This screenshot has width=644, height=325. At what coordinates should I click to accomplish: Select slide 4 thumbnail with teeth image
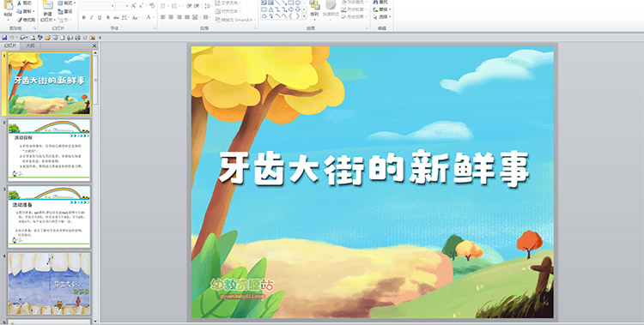pyautogui.click(x=49, y=284)
